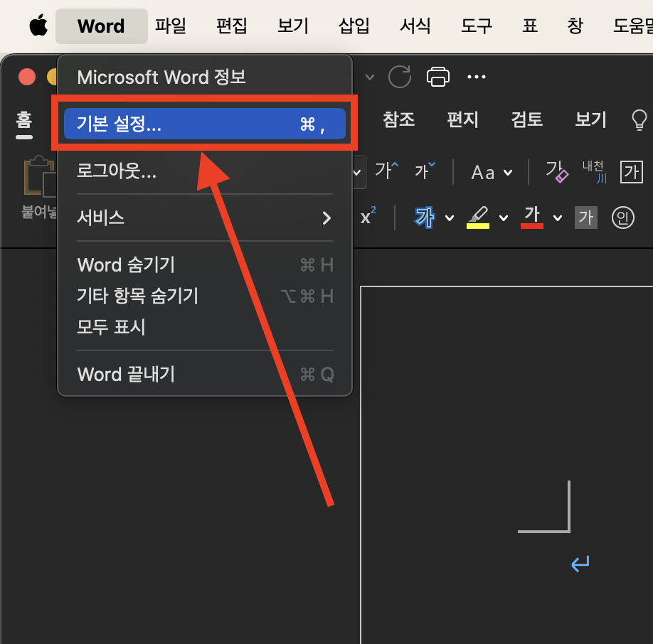Click the clear formatting eraser icon
The width and height of the screenshot is (653, 644).
(x=557, y=171)
